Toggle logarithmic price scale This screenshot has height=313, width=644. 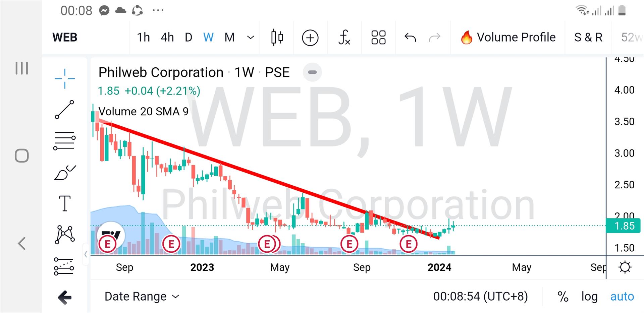click(590, 296)
